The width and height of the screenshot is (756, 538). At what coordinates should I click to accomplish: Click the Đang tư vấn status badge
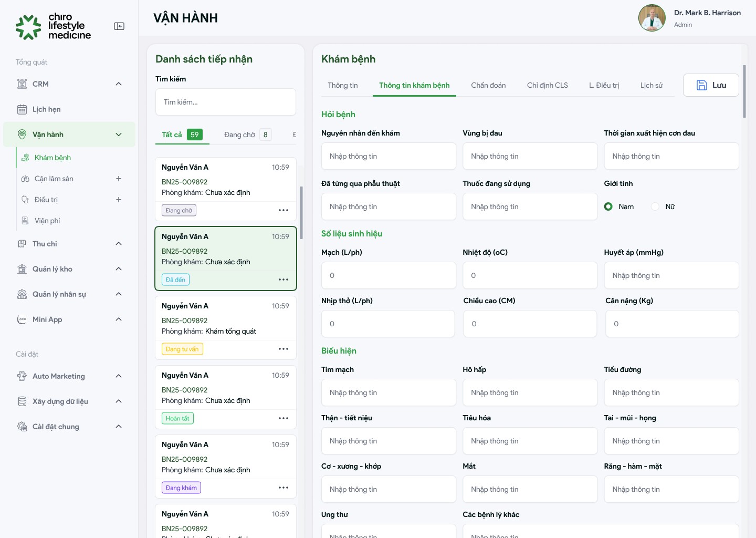(x=182, y=349)
